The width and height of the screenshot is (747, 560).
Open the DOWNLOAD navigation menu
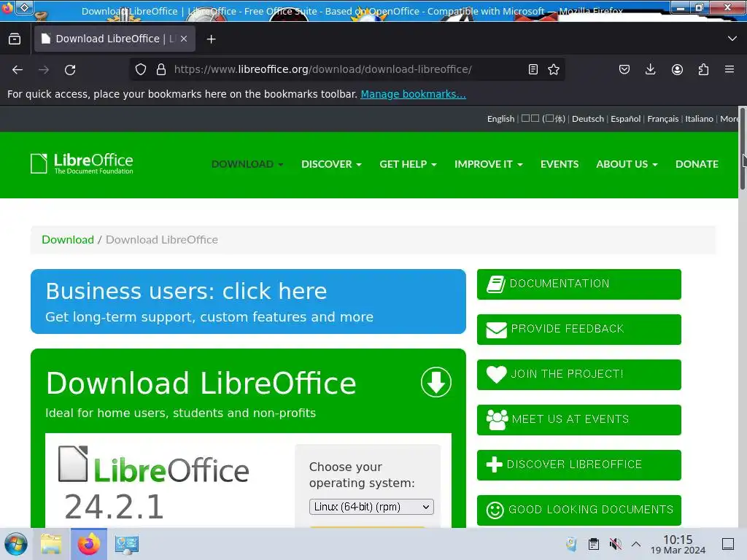pyautogui.click(x=247, y=164)
